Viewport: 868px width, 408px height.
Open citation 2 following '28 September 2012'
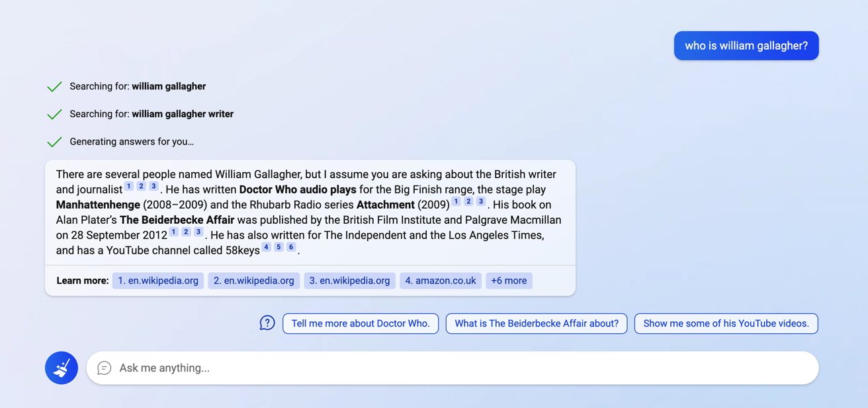pos(186,232)
